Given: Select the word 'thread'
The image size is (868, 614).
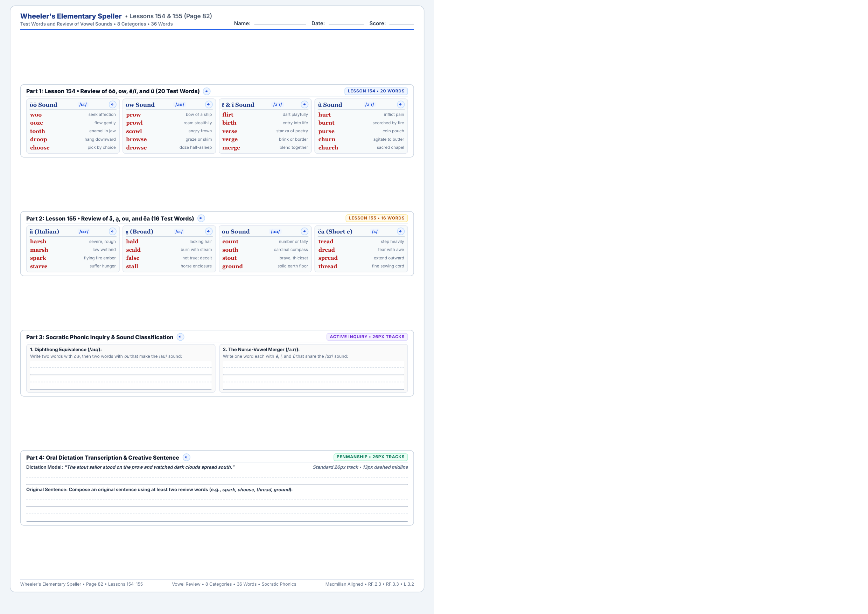Looking at the screenshot, I should [327, 266].
